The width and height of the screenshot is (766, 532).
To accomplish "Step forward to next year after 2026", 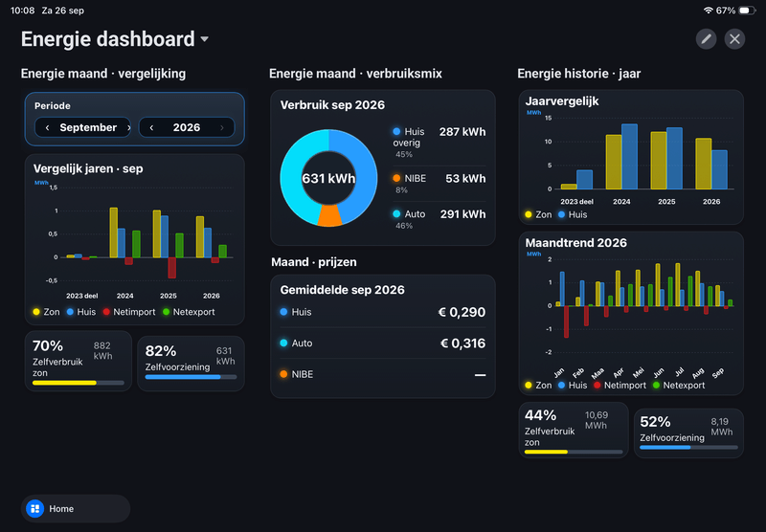I will (x=222, y=127).
